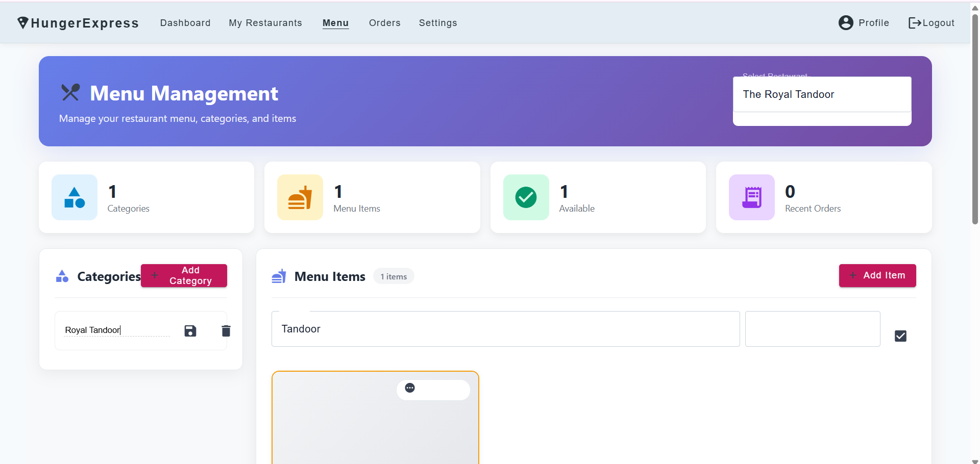Viewport: 980px width, 464px height.
Task: Toggle the checkbox beside the Tandoor search
Action: tap(900, 336)
